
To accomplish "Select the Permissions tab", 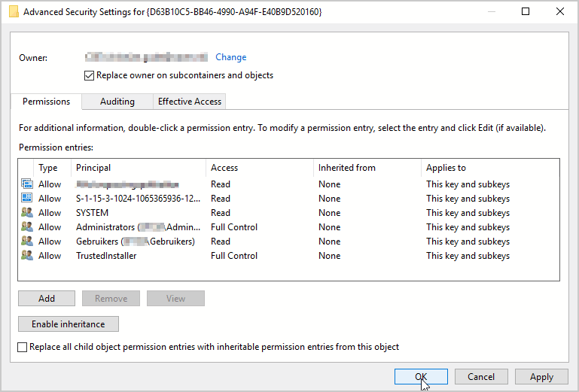I will [x=46, y=102].
